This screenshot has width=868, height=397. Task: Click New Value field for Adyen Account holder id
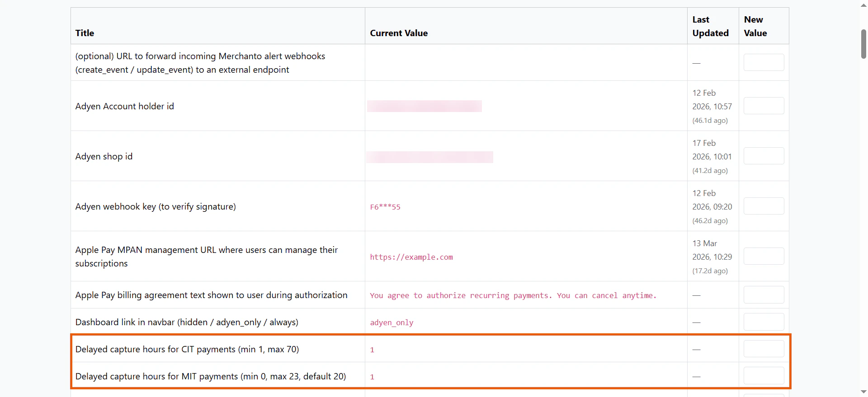[764, 106]
